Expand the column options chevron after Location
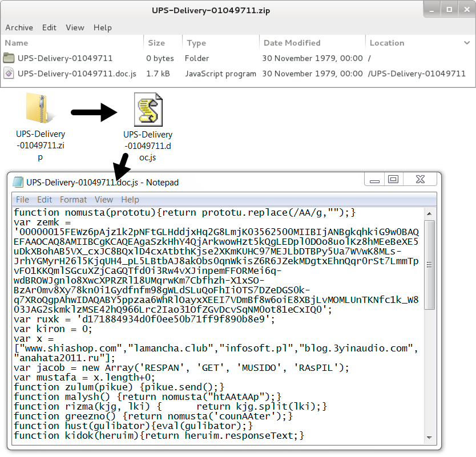 [467, 43]
